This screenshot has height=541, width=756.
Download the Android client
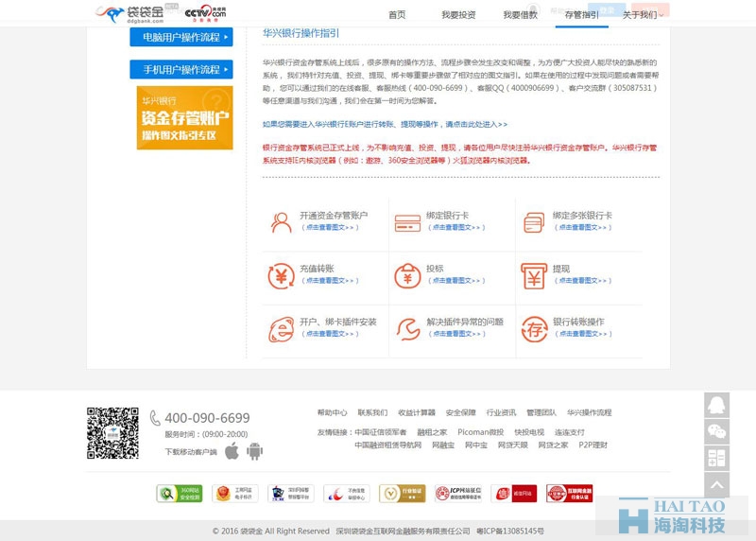[254, 452]
